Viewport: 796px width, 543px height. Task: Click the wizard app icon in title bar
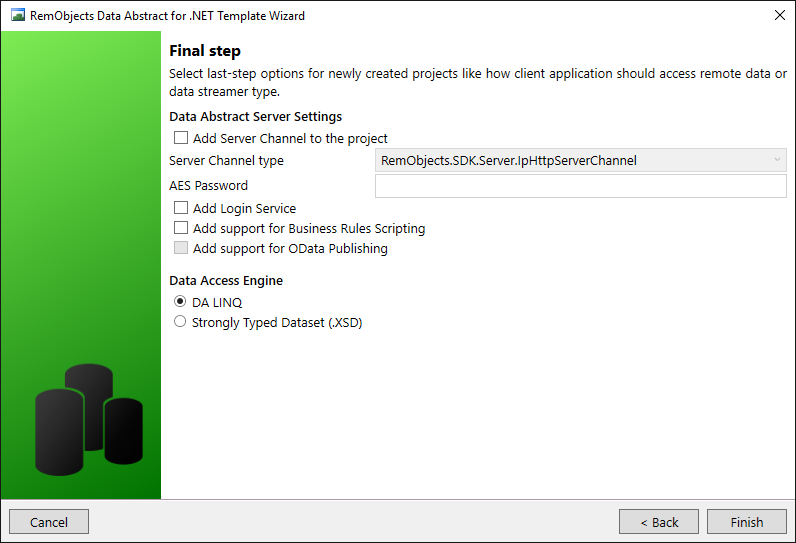click(18, 15)
